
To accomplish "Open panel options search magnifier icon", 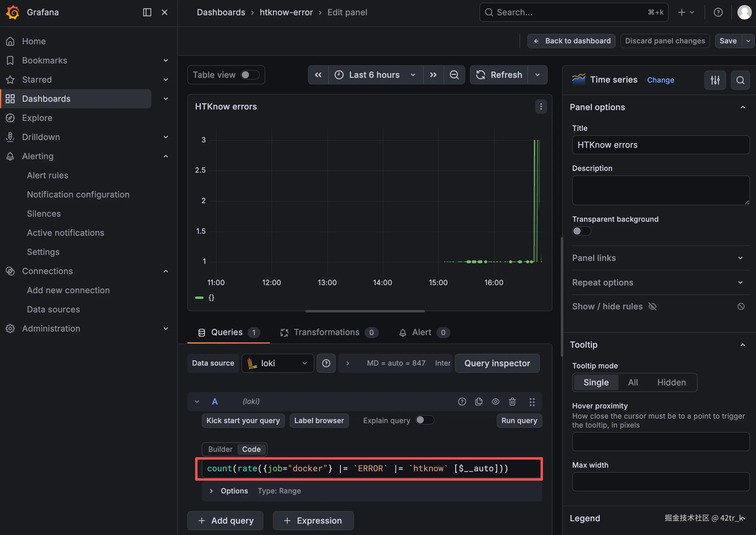I will 740,80.
